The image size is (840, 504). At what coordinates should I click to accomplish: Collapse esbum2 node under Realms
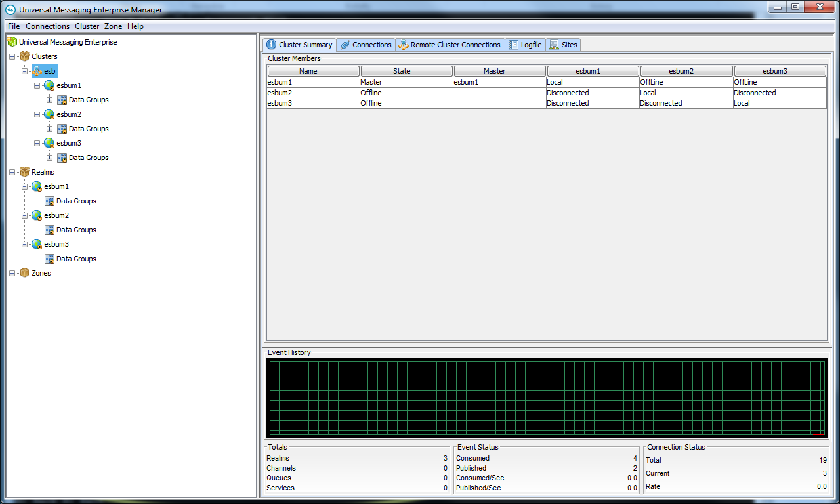25,215
